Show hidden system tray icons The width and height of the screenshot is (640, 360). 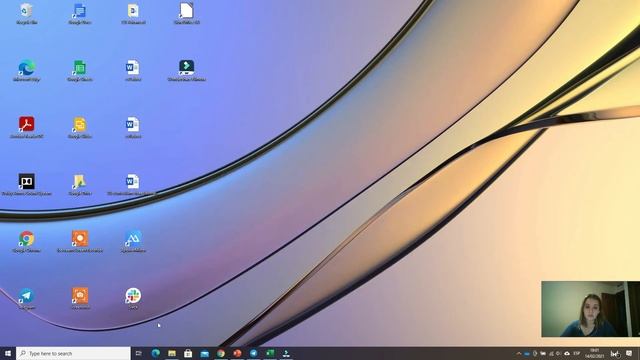pyautogui.click(x=519, y=353)
